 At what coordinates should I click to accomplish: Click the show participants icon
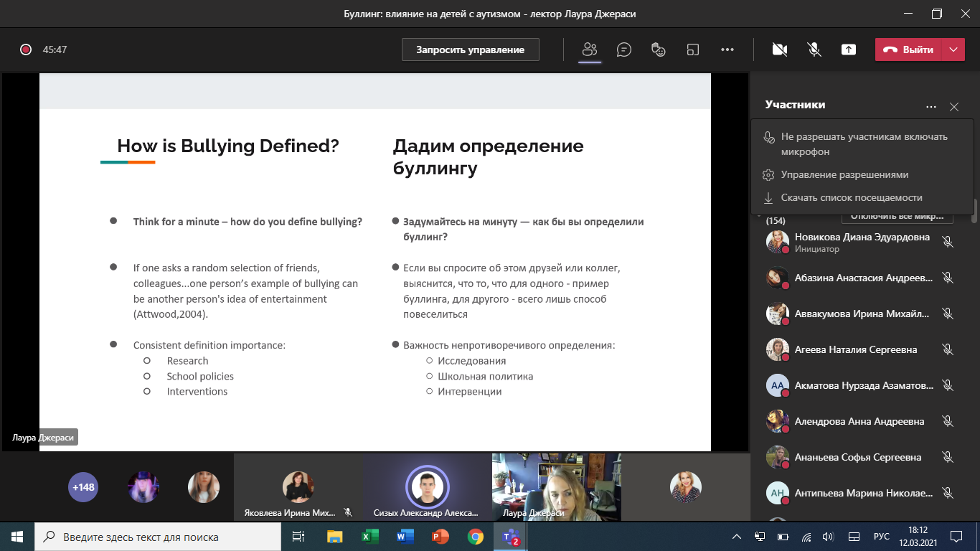(x=590, y=50)
